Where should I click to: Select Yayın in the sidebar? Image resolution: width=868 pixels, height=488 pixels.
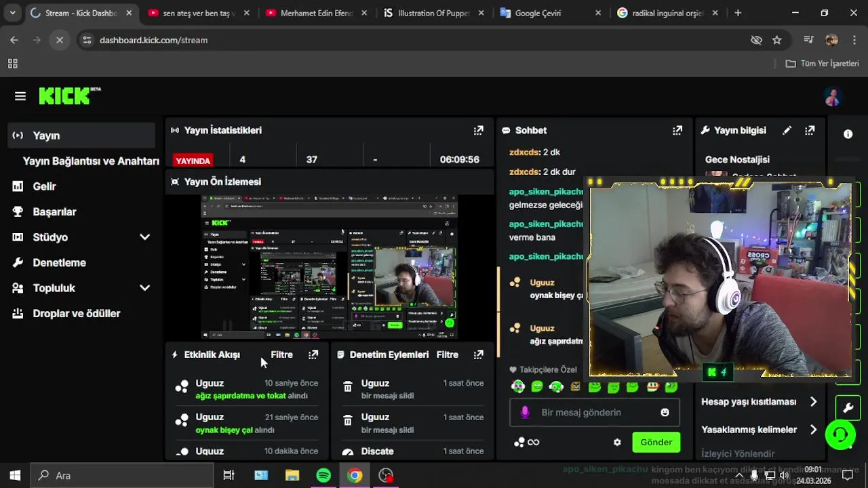point(81,136)
